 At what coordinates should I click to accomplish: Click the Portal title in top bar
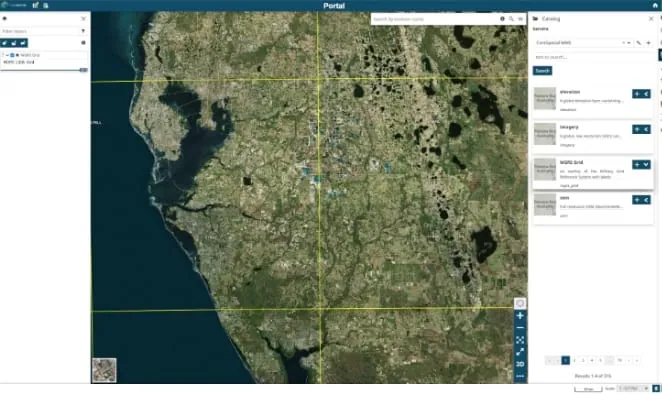[334, 5]
